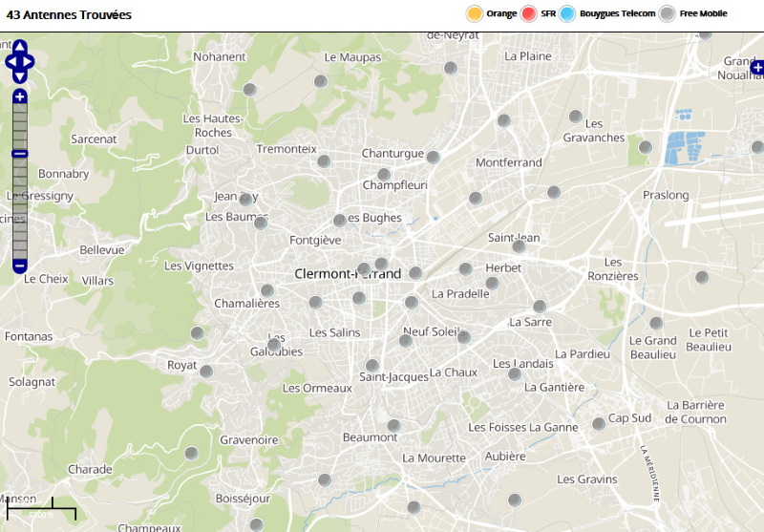
Task: Select antenna marker above Champfleuri label
Action: coord(384,174)
